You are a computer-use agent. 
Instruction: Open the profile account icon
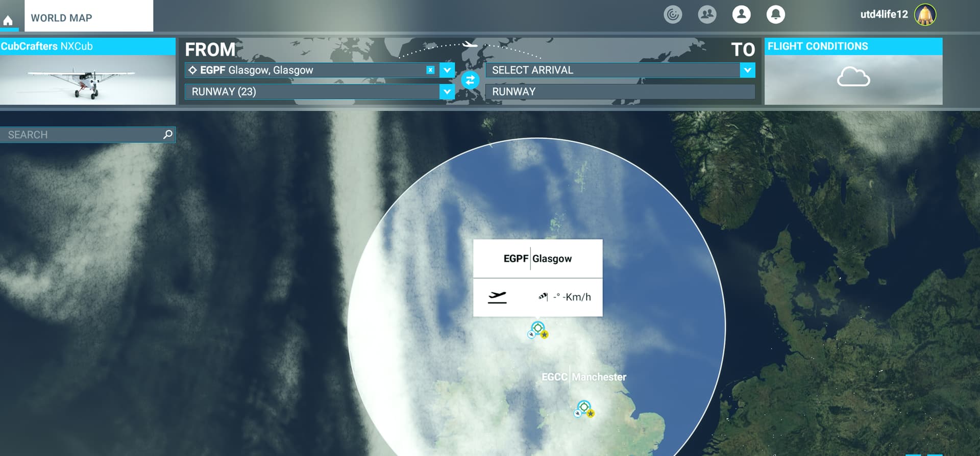[741, 14]
